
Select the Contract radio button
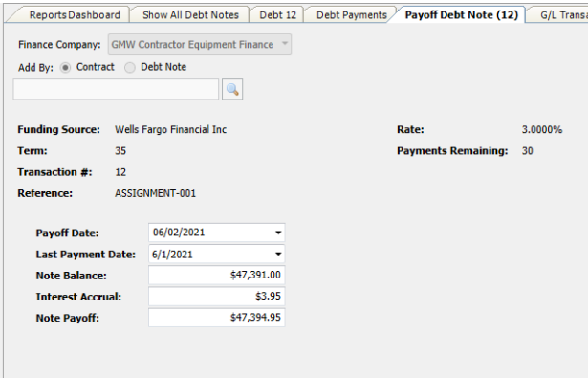point(65,68)
